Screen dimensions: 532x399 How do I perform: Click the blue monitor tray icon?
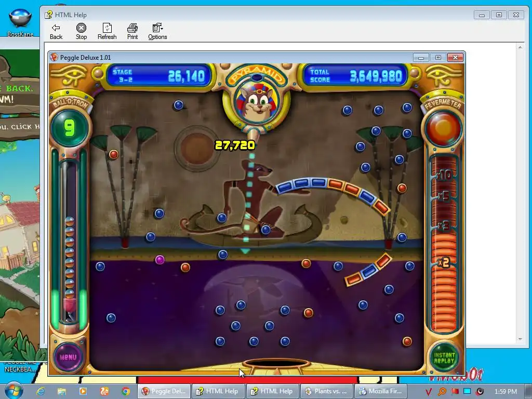pyautogui.click(x=467, y=392)
